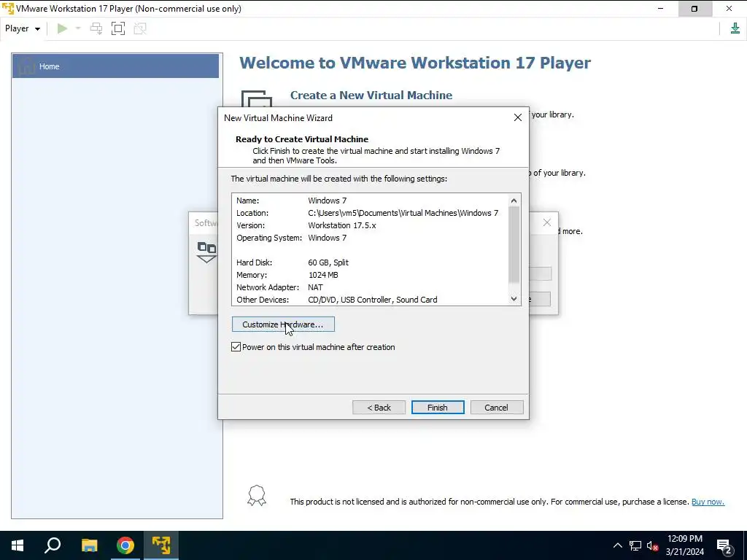Screen dimensions: 747x560
Task: Click the 'Workstation 17.5.x' version value
Action: pos(342,225)
